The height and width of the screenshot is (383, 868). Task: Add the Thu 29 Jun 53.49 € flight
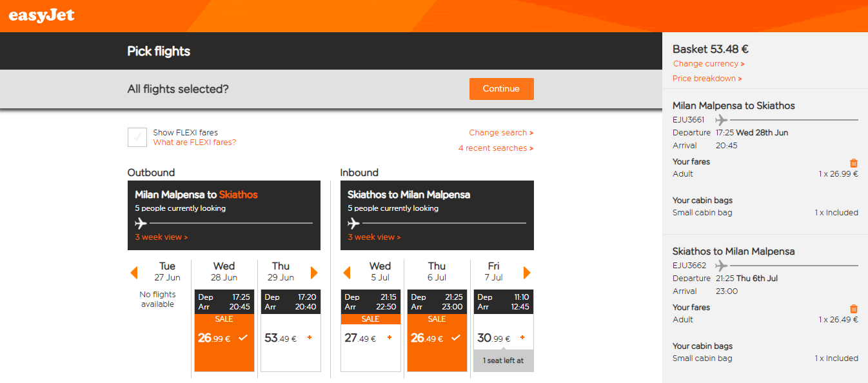click(x=290, y=338)
